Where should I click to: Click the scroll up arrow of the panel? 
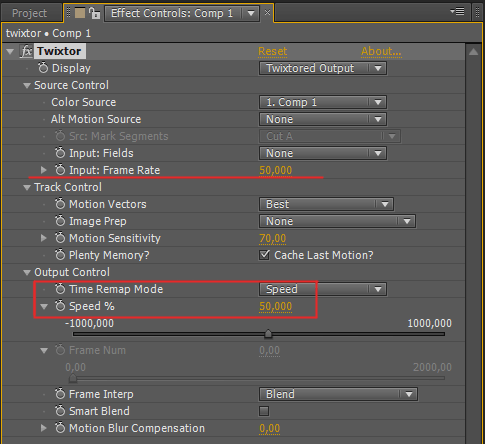pyautogui.click(x=473, y=52)
